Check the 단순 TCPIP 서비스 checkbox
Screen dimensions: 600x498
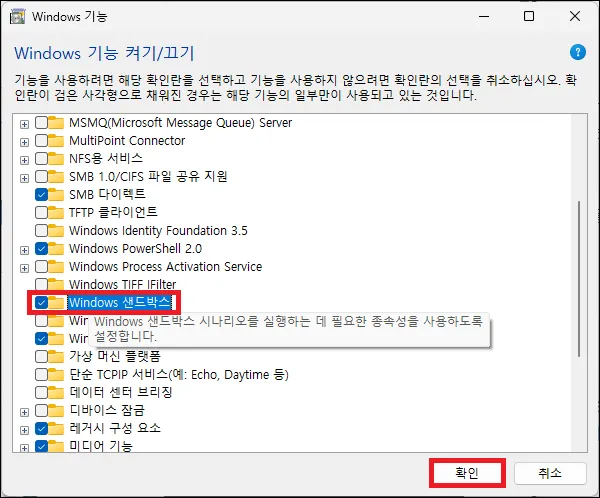(x=41, y=374)
